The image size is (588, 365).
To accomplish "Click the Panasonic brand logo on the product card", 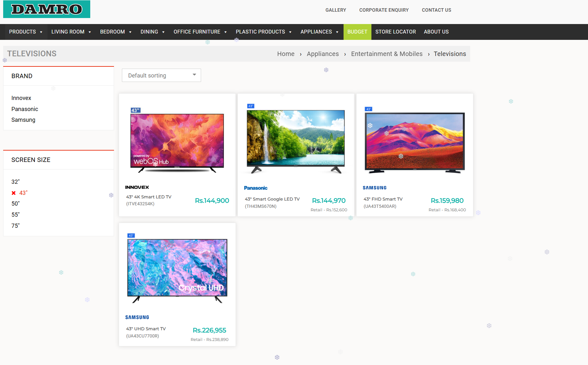I will pos(256,188).
